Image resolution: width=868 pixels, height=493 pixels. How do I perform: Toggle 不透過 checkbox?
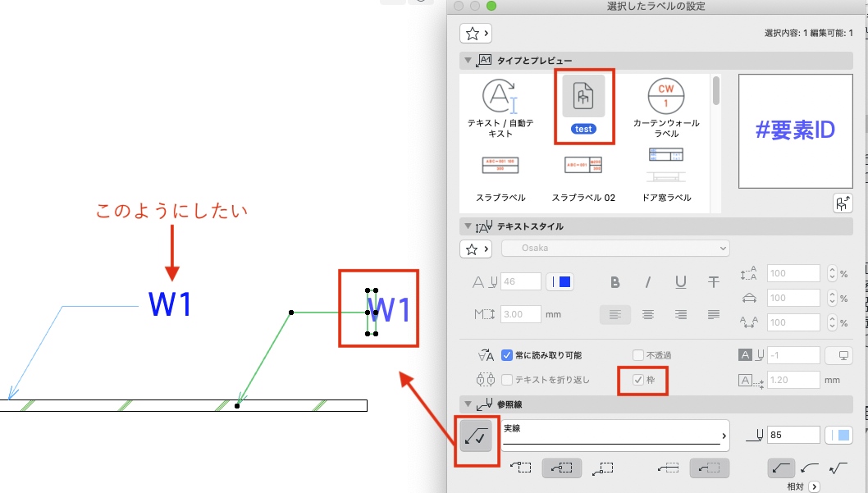coord(638,355)
